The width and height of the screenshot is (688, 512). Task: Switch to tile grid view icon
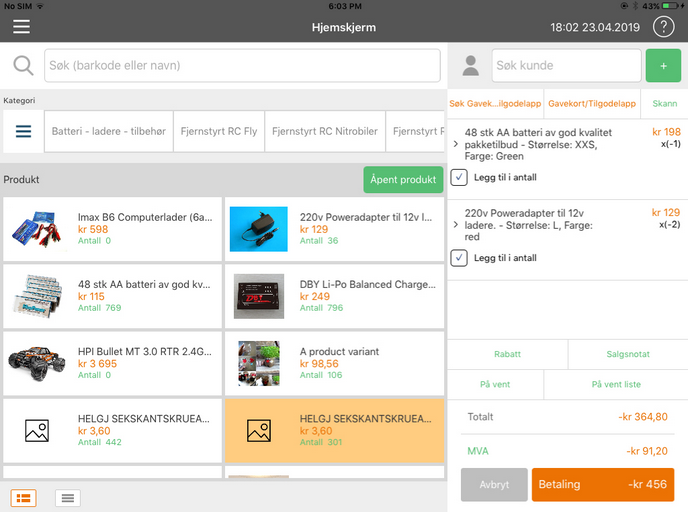pos(24,497)
